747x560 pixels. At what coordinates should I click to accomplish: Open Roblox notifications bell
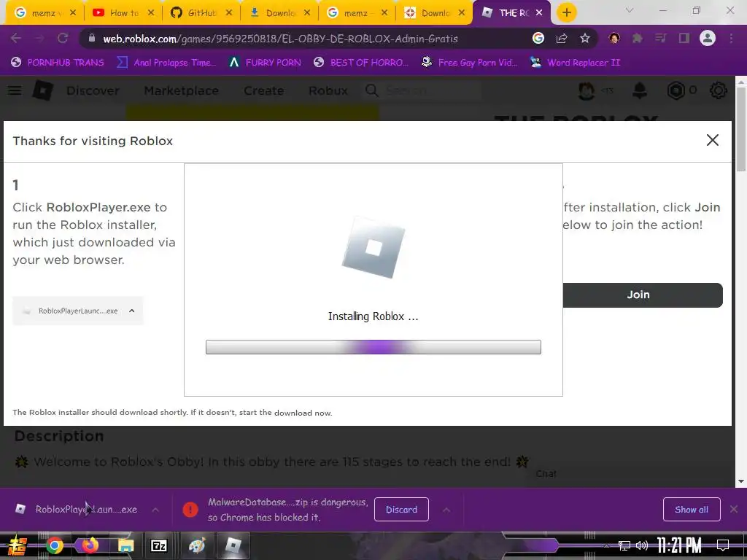coord(640,90)
